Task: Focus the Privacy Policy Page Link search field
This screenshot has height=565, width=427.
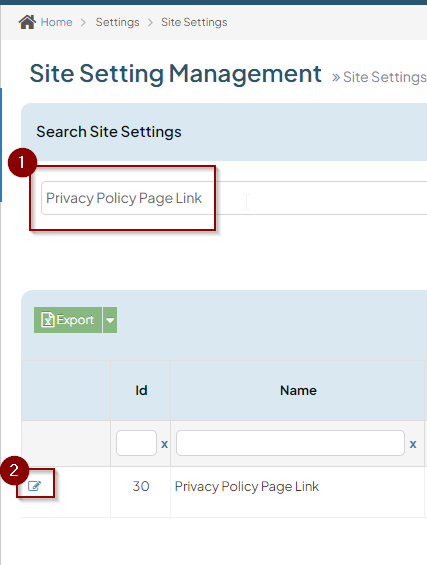Action: (234, 198)
